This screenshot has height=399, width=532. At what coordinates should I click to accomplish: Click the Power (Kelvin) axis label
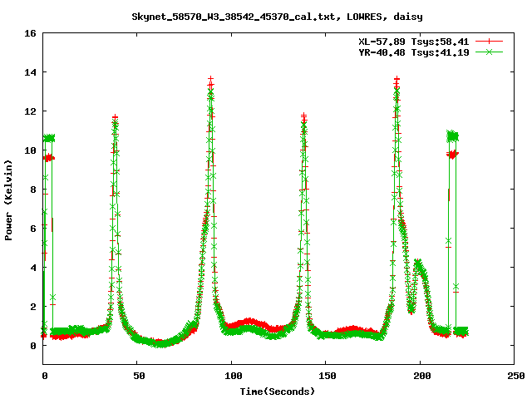click(x=8, y=200)
